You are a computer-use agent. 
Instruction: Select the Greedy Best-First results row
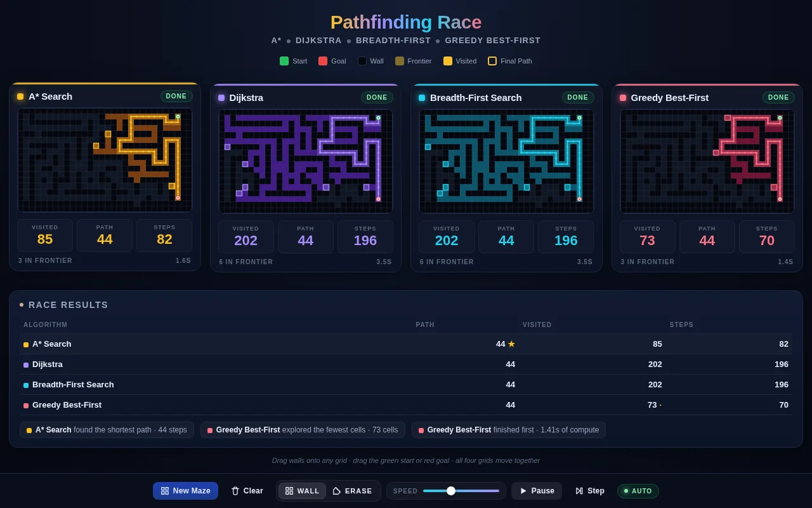click(x=406, y=405)
